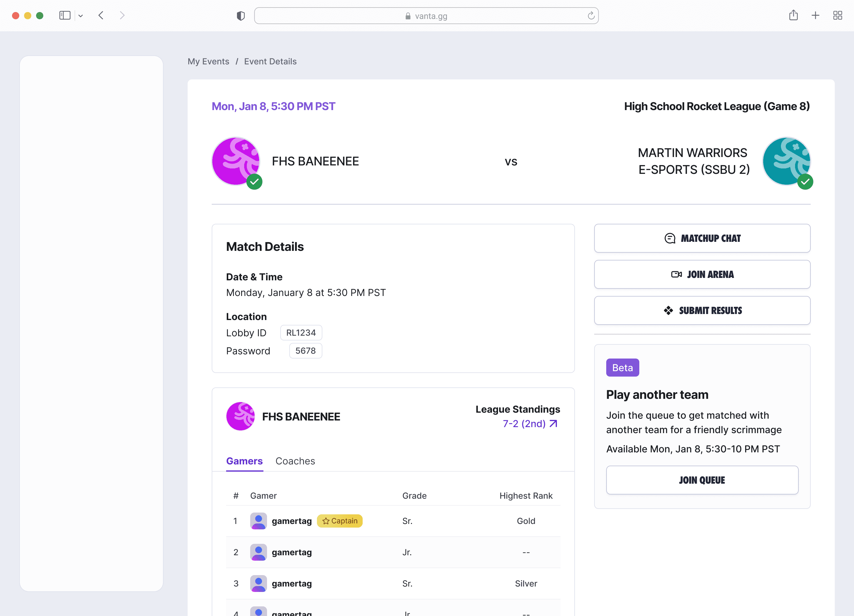Switch to the Coaches tab
Image resolution: width=854 pixels, height=616 pixels.
point(295,461)
